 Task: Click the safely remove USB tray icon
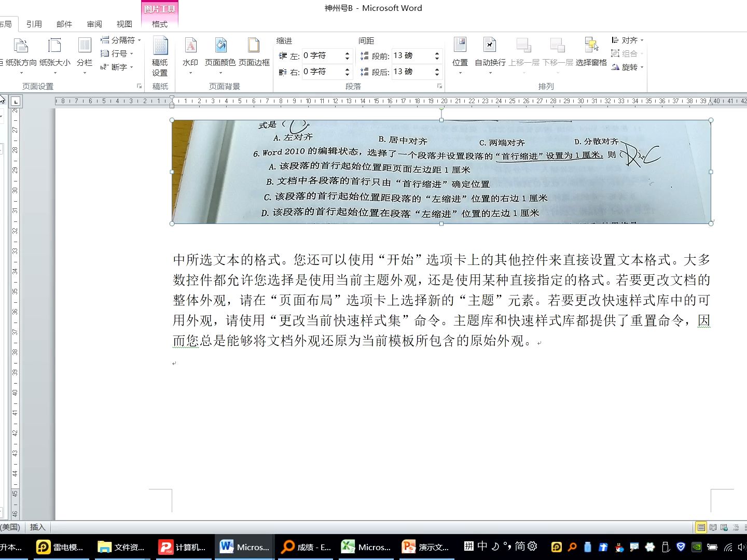(666, 547)
